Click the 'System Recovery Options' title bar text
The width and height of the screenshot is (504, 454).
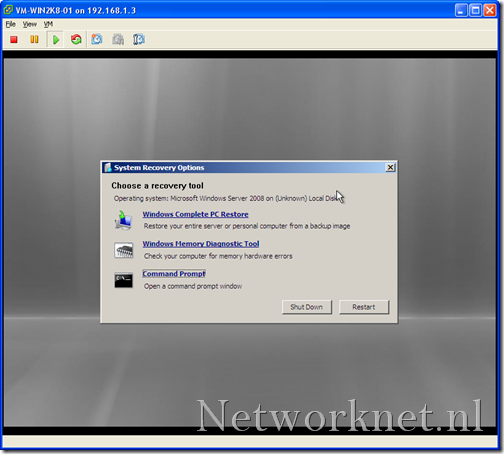click(159, 168)
